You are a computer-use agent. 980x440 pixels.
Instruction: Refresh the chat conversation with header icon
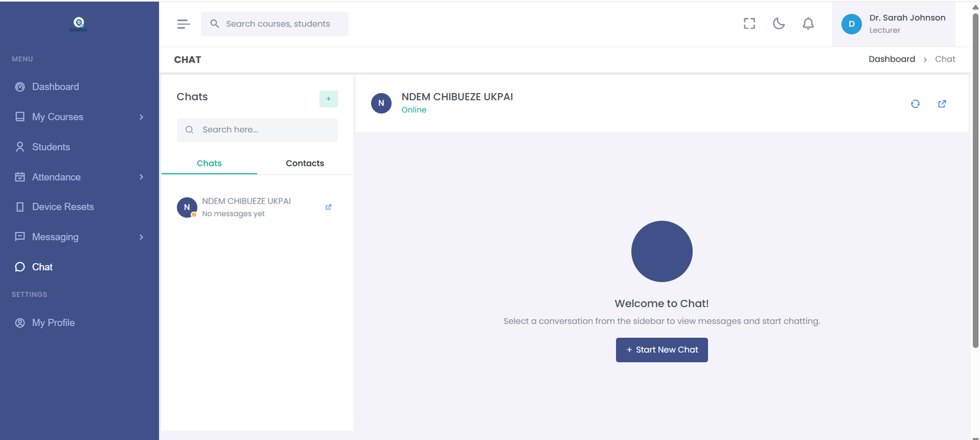click(915, 104)
